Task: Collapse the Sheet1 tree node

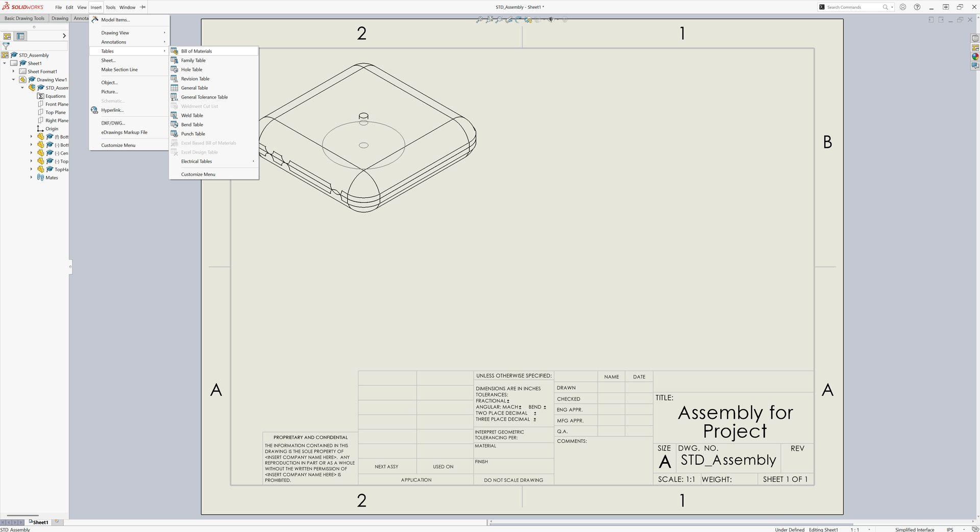Action: (5, 63)
